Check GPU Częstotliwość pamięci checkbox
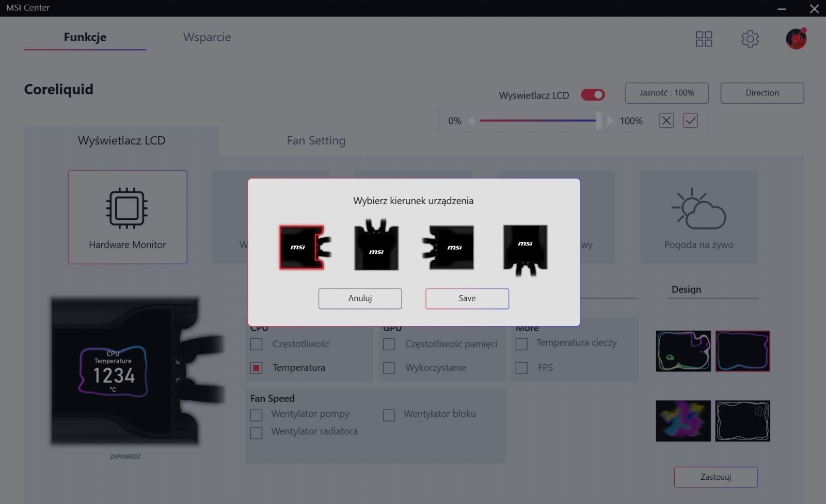The width and height of the screenshot is (826, 504). [389, 344]
